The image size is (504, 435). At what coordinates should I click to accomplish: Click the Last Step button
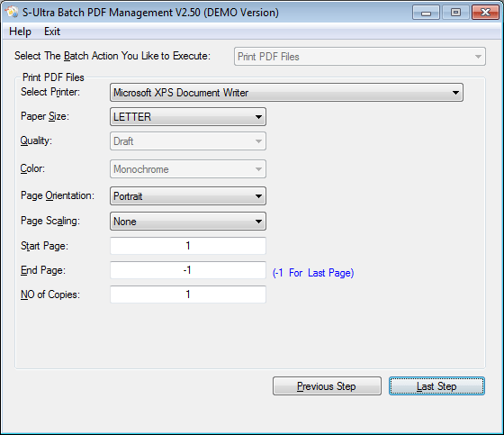point(436,386)
